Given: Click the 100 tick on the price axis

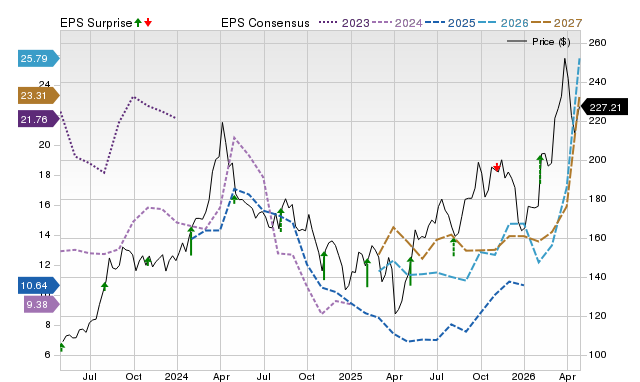Looking at the screenshot, I should 597,355.
